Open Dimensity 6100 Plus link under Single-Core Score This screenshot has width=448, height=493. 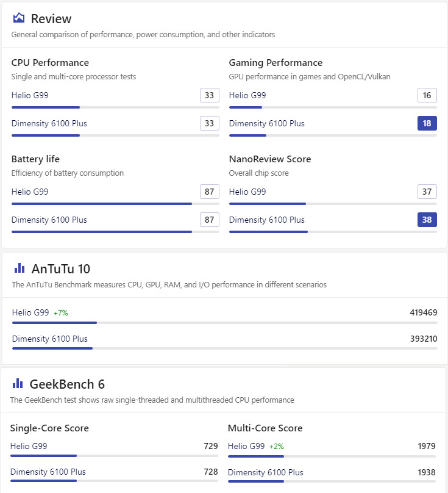pos(48,472)
